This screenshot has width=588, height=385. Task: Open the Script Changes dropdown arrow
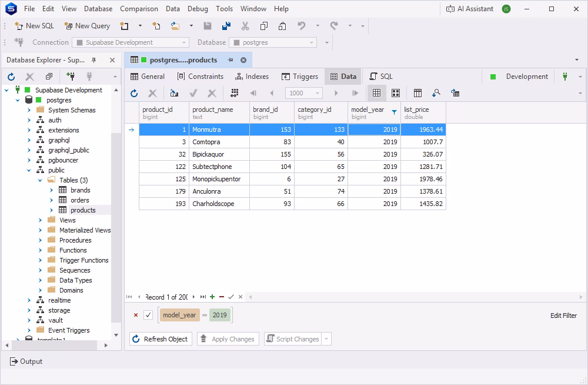(x=326, y=339)
